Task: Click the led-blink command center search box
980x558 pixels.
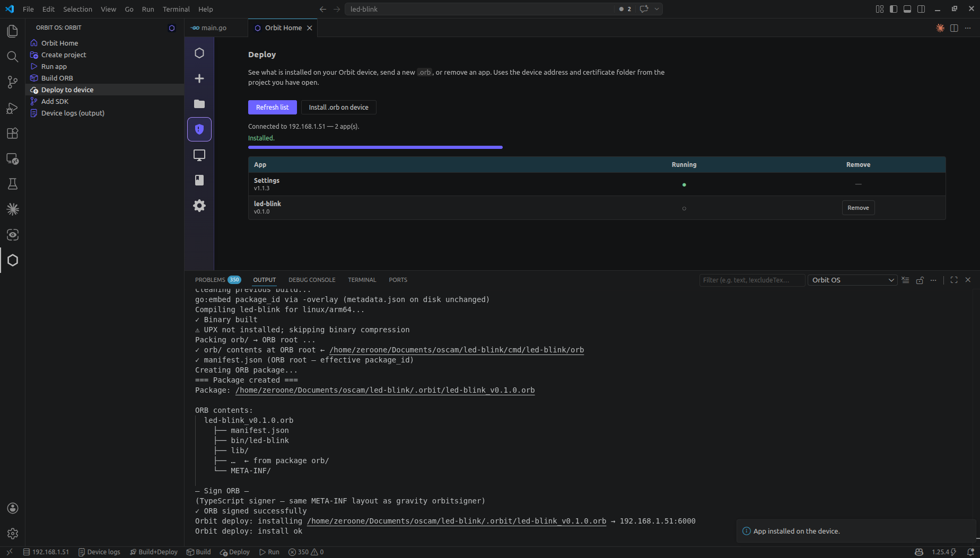Action: click(479, 9)
